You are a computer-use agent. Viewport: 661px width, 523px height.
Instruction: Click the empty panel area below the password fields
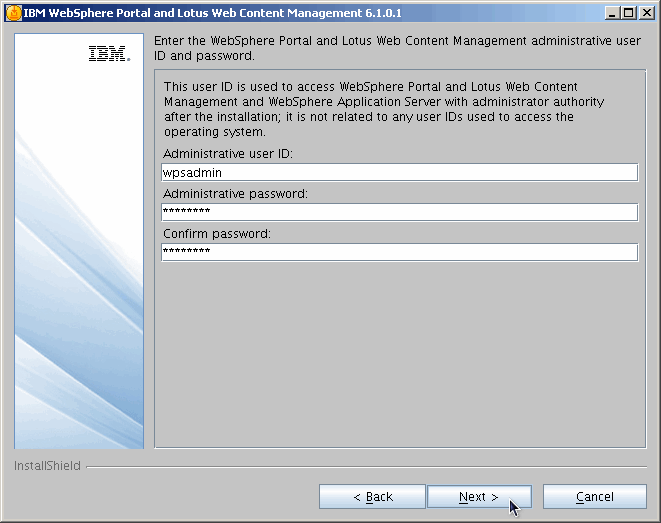pyautogui.click(x=399, y=350)
